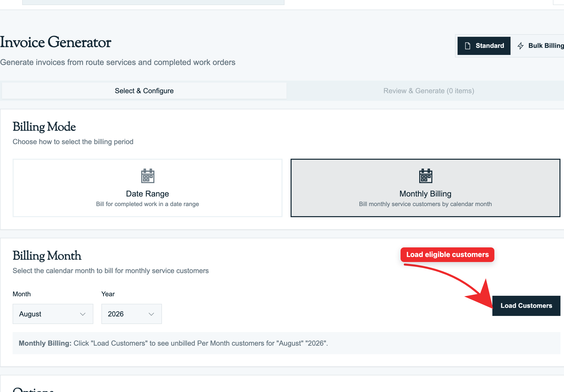Image resolution: width=564 pixels, height=392 pixels.
Task: Click the Monthly Billing info note text
Action: pyautogui.click(x=173, y=343)
